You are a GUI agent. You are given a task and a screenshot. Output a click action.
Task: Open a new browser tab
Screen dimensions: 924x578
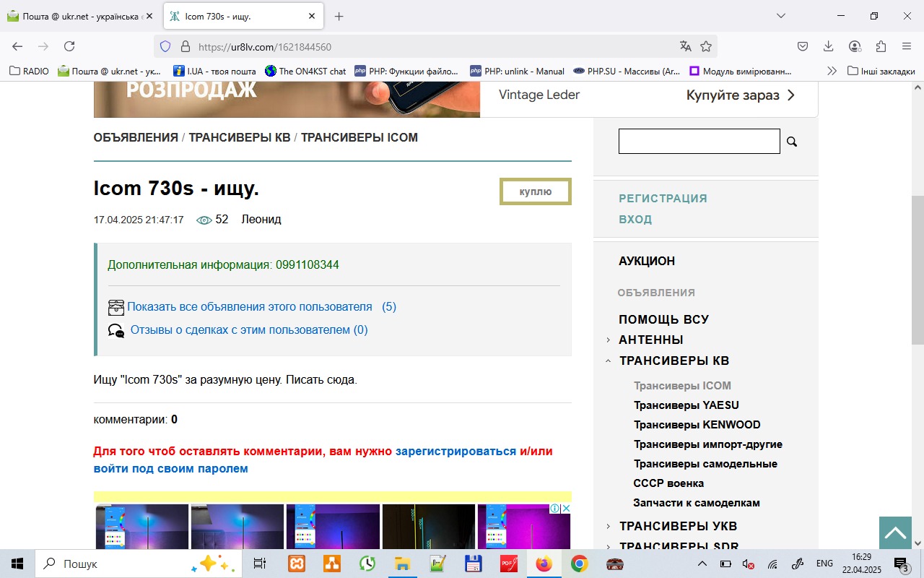[x=339, y=17]
